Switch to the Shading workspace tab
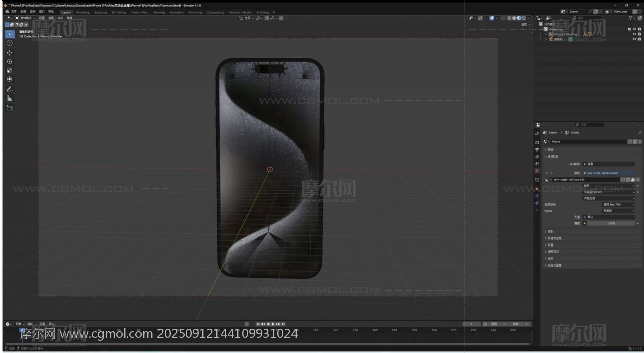 coord(159,12)
